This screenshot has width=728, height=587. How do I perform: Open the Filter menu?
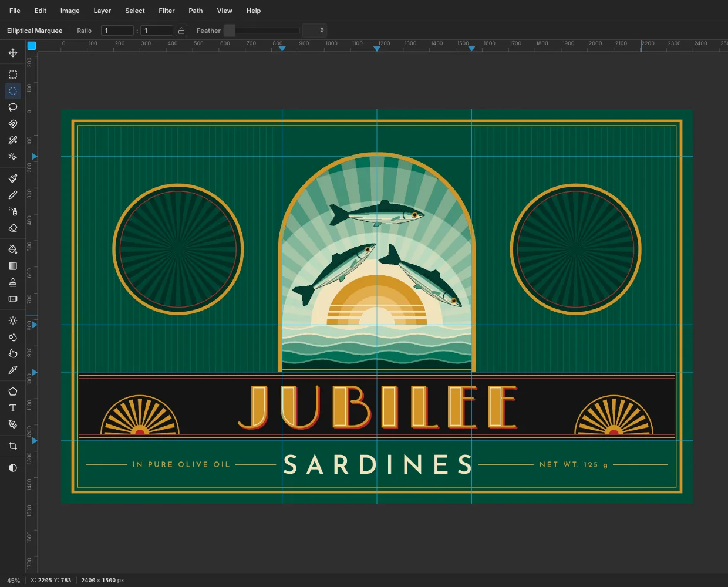[x=167, y=11]
